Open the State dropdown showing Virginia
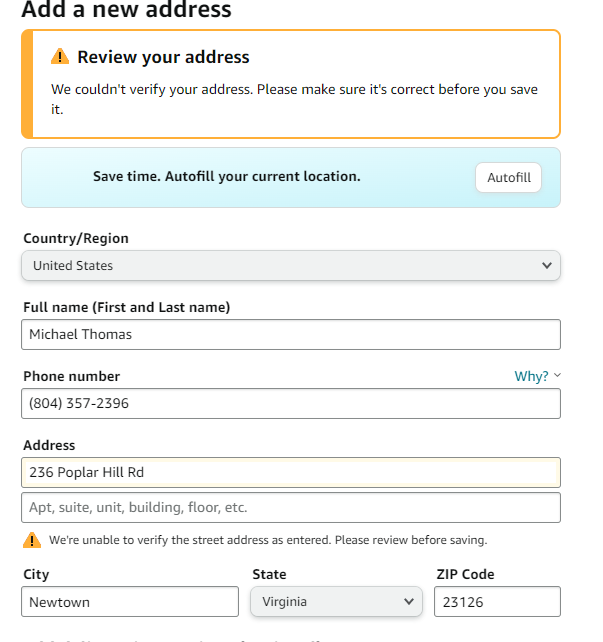603x642 pixels. [336, 601]
